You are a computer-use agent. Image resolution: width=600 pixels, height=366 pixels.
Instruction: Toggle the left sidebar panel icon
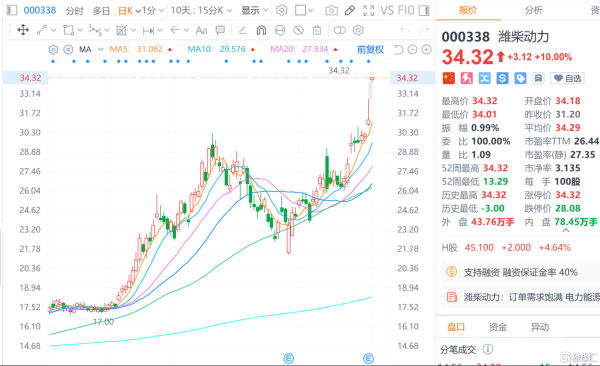[x=12, y=10]
